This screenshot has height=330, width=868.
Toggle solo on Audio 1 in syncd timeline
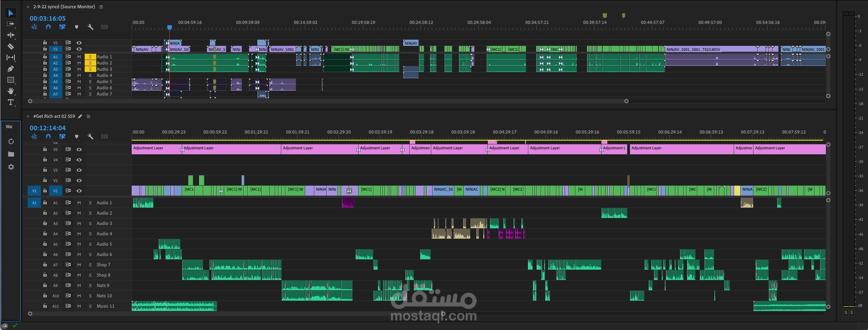click(90, 57)
